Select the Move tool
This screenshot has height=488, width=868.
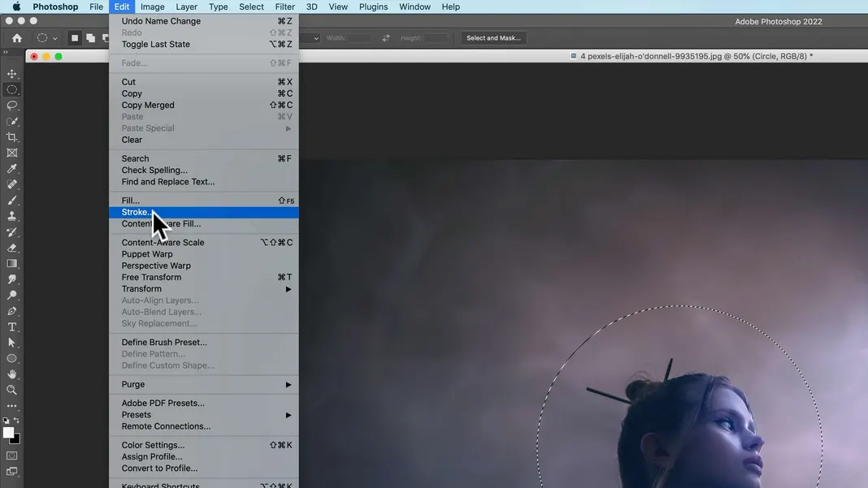(11, 74)
